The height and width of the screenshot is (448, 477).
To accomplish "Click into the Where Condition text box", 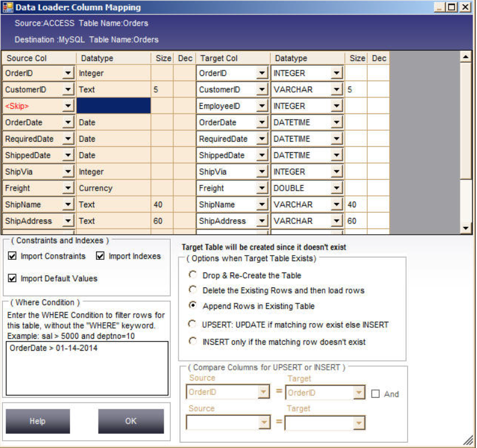I will coord(87,369).
